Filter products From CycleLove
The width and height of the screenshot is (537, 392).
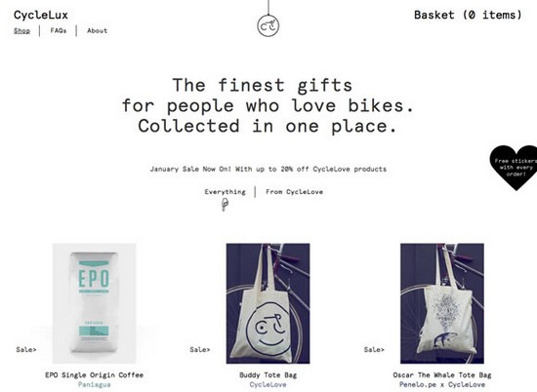coord(295,192)
